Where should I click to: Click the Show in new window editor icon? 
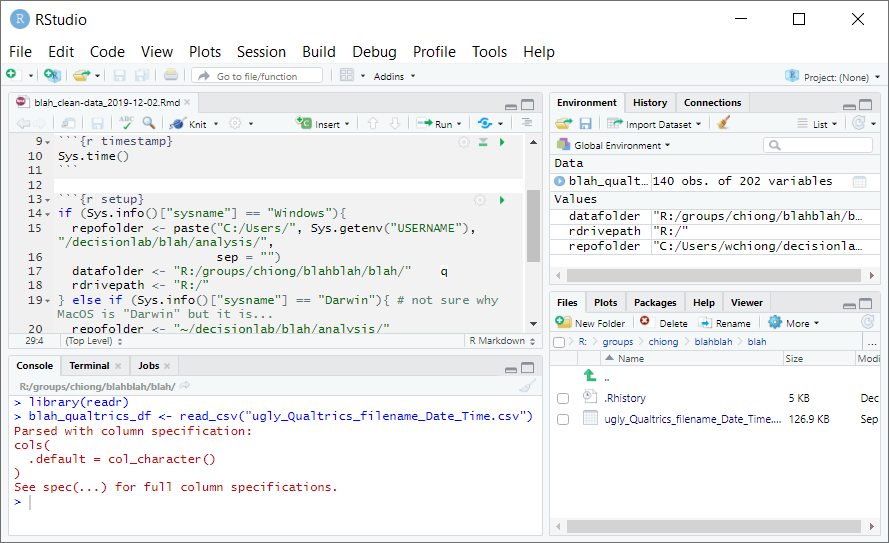(x=68, y=124)
